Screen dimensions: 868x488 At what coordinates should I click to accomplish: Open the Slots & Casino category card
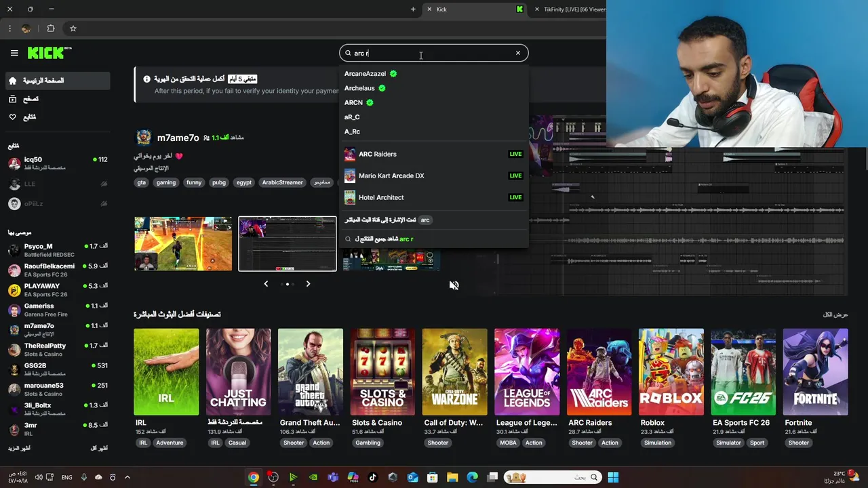[x=382, y=372]
